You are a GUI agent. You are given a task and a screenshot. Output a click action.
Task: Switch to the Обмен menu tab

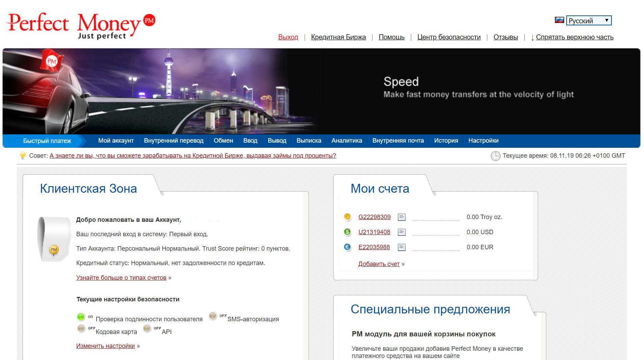pyautogui.click(x=223, y=141)
